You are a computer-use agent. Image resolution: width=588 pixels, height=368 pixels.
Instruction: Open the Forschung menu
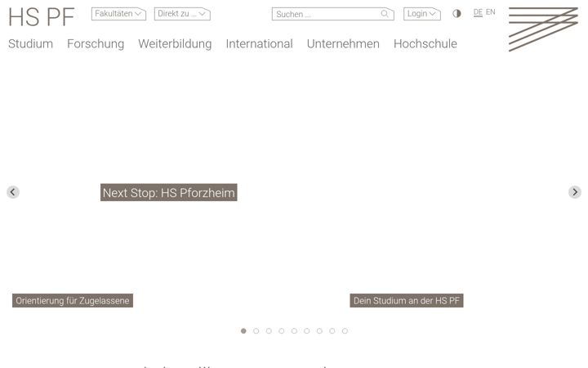pos(96,43)
